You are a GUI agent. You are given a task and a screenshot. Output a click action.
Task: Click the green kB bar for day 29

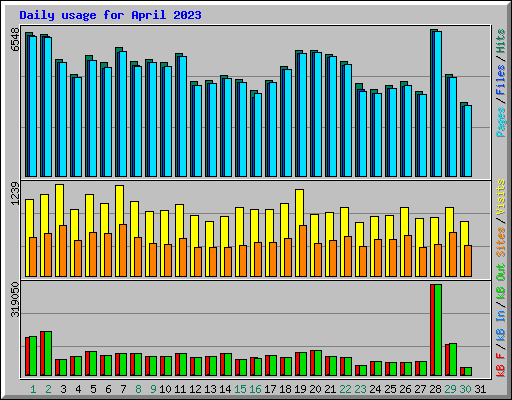click(x=453, y=359)
